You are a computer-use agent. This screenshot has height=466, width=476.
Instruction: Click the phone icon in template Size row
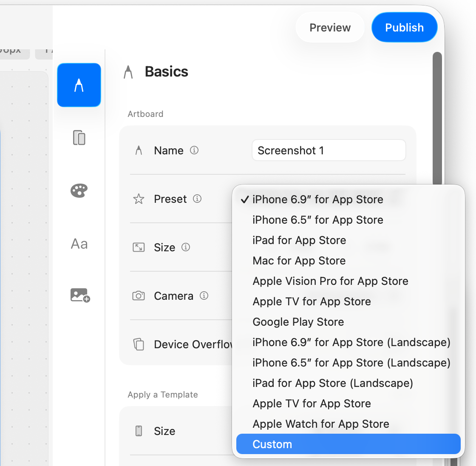[x=139, y=431]
